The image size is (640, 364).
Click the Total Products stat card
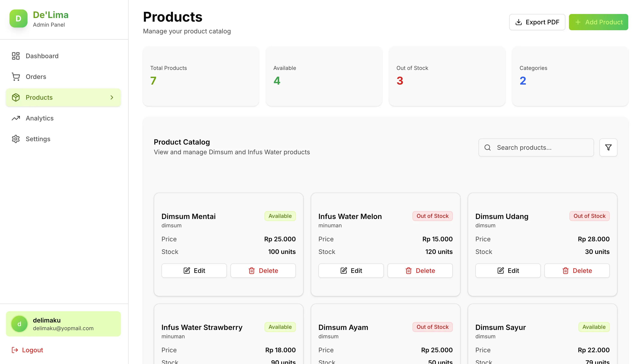pos(201,76)
